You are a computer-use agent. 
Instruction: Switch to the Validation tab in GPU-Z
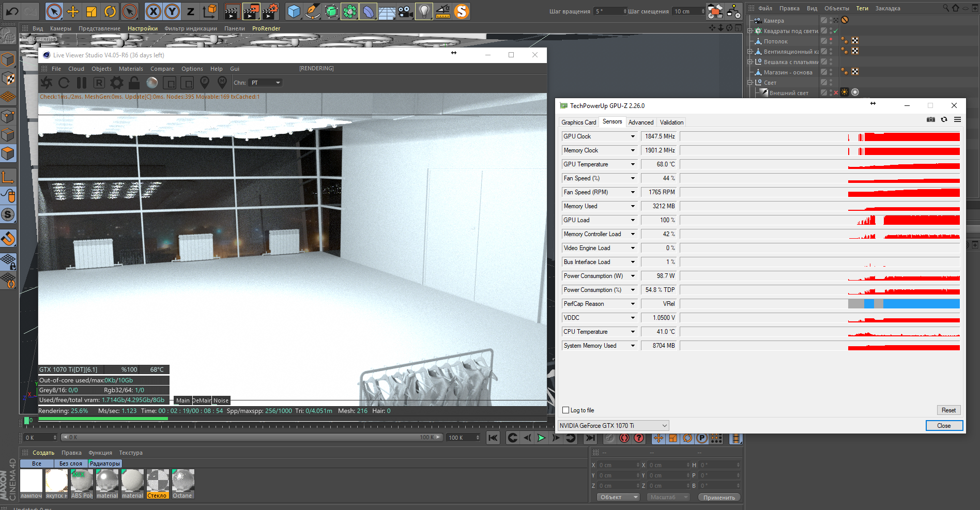[x=671, y=122]
